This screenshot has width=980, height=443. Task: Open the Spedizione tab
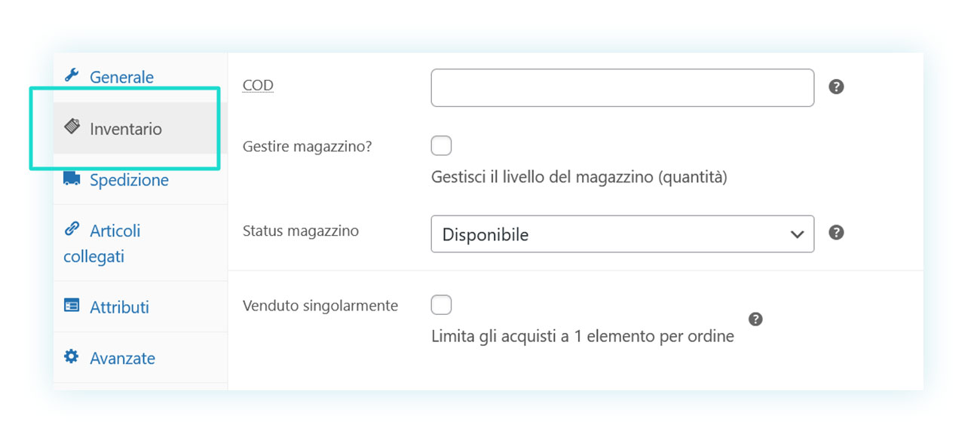[129, 181]
